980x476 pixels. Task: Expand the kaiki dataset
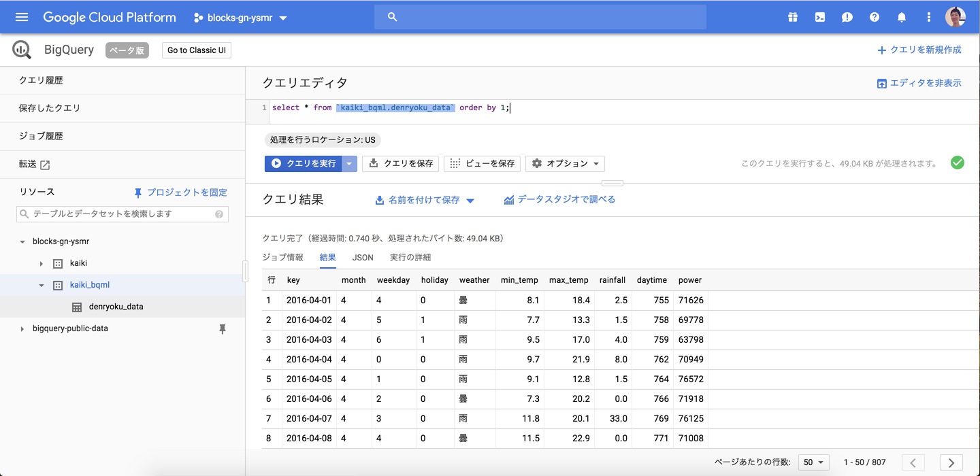pyautogui.click(x=41, y=263)
